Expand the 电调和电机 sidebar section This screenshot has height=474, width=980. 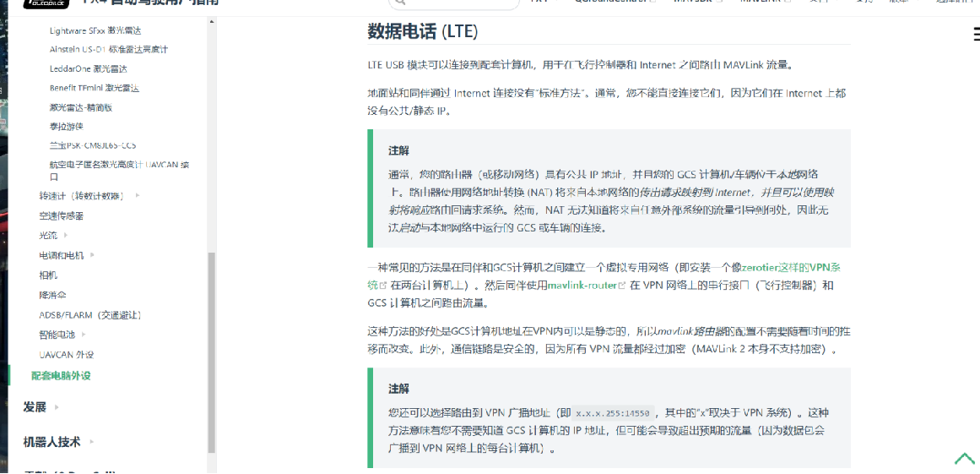tap(93, 255)
